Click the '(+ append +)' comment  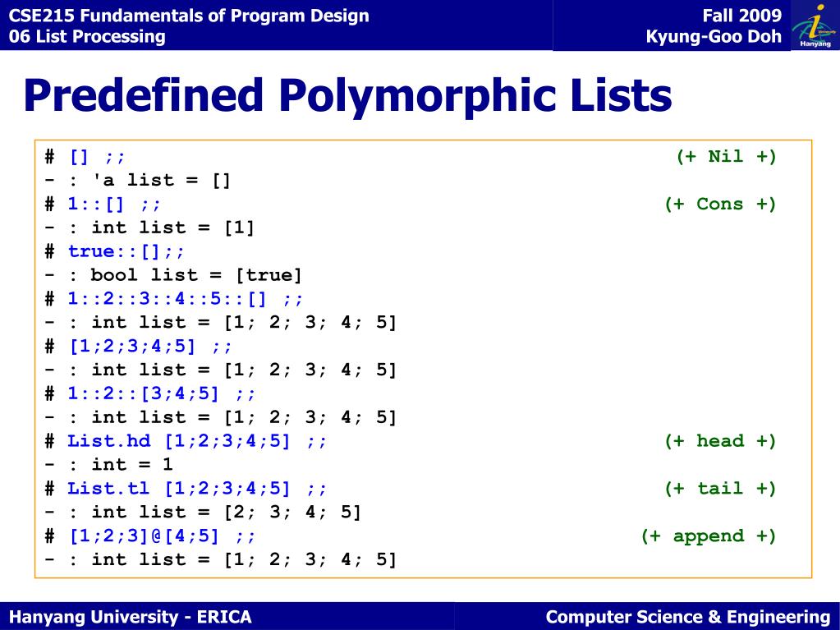(x=709, y=536)
